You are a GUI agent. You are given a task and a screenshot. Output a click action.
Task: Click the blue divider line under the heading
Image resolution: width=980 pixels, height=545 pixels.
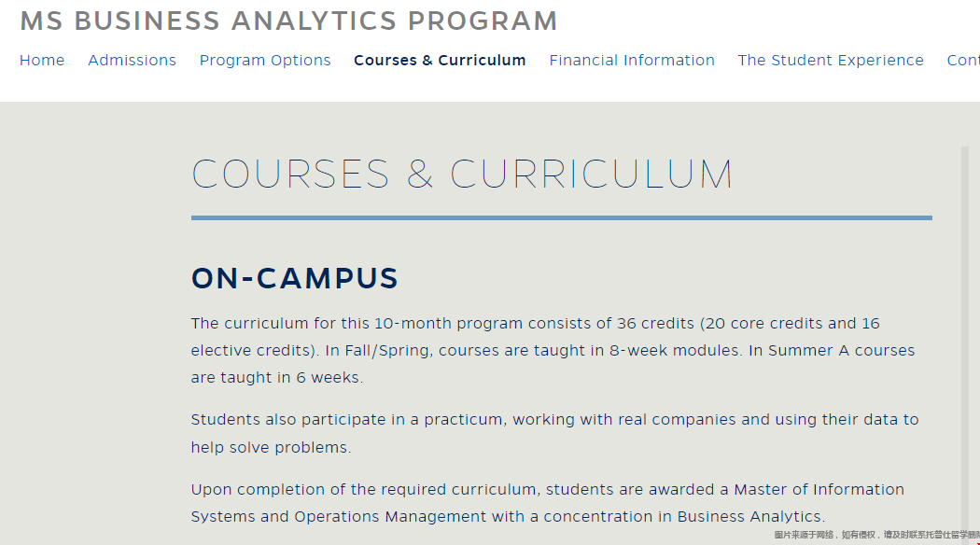[561, 217]
